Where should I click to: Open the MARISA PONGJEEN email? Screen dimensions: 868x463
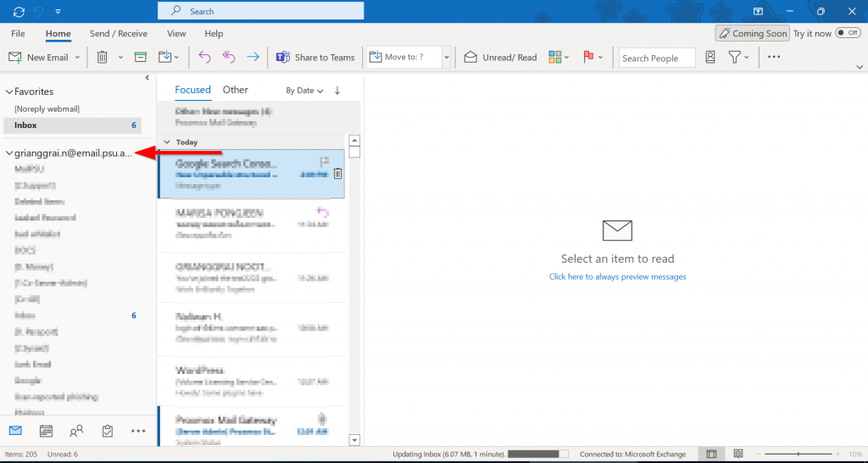[251, 224]
